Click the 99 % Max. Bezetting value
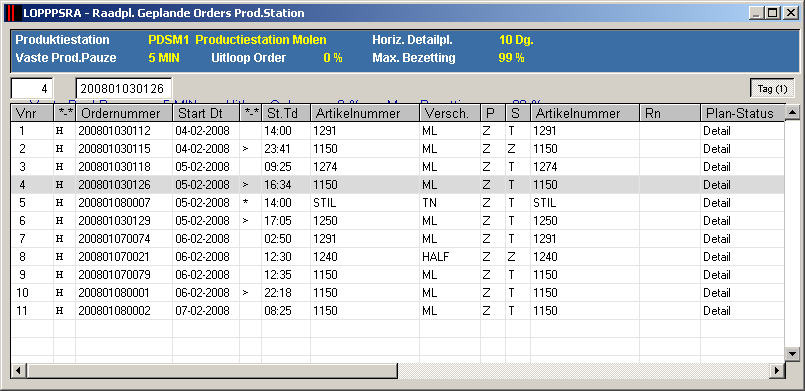805x391 pixels. (x=511, y=58)
